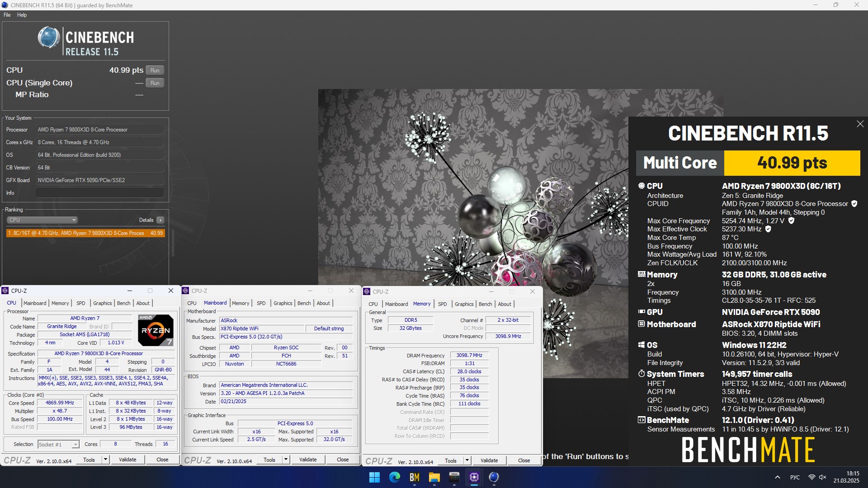
Task: Open Mainboard tab in Memory CPU-Z window
Action: pyautogui.click(x=396, y=304)
